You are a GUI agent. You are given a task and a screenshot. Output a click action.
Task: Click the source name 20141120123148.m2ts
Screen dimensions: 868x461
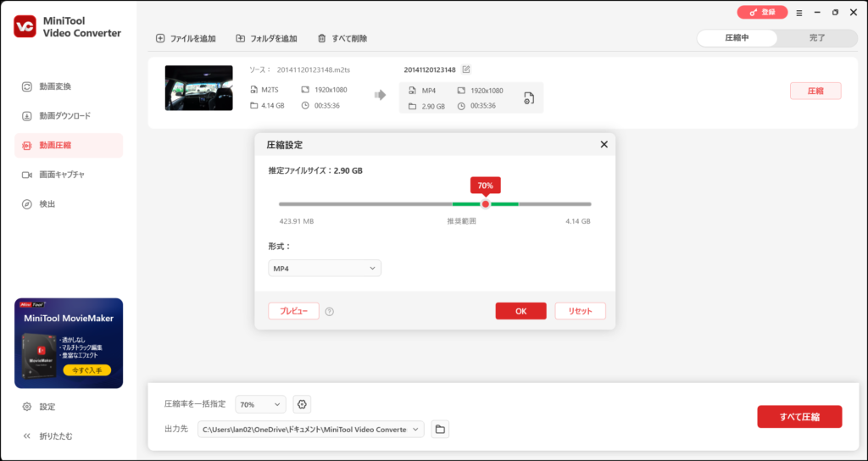pyautogui.click(x=314, y=69)
